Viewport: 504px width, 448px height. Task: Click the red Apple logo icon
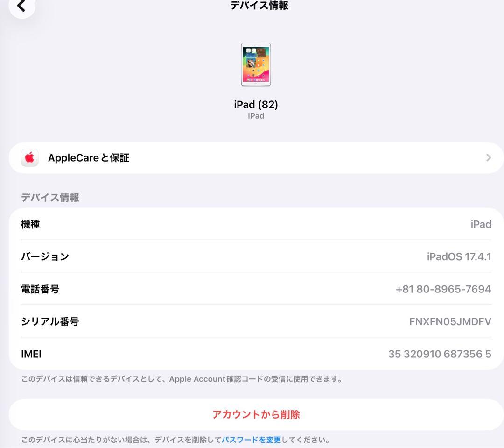tap(29, 158)
